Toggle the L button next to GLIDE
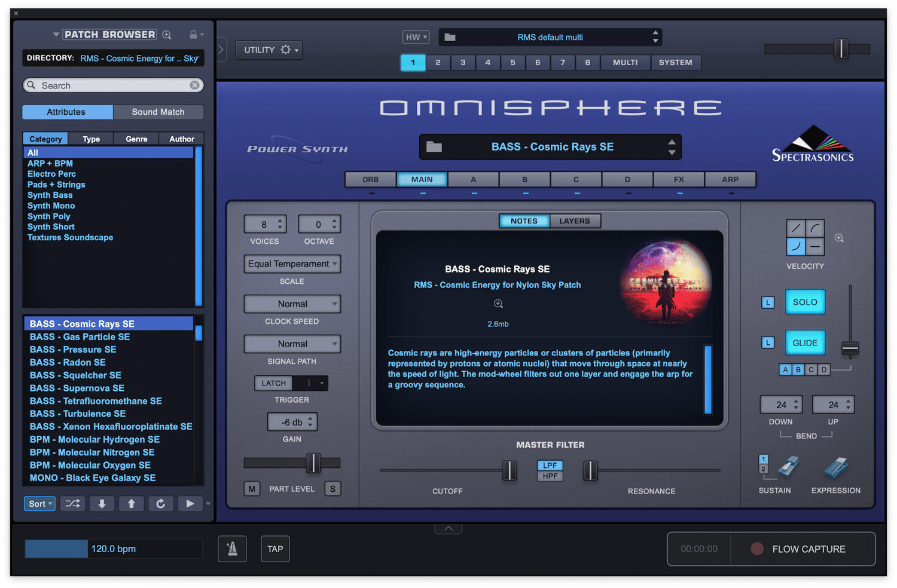 click(768, 342)
